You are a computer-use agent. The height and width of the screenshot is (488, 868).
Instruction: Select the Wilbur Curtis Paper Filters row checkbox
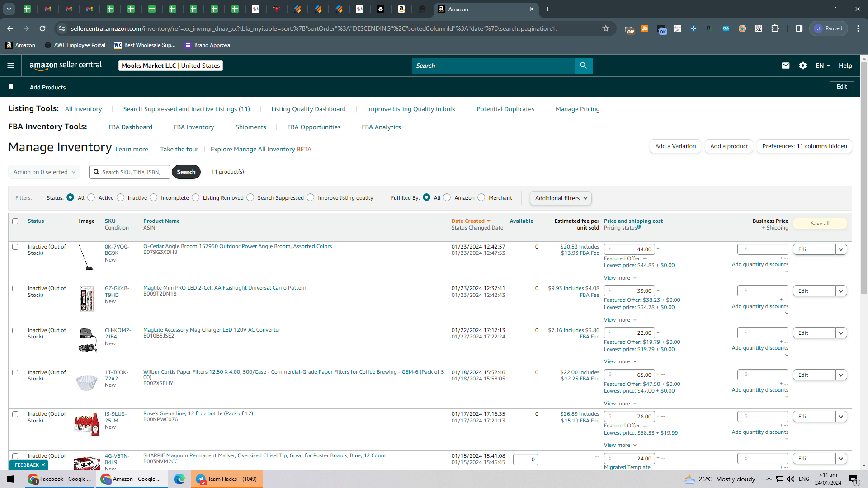(x=15, y=372)
